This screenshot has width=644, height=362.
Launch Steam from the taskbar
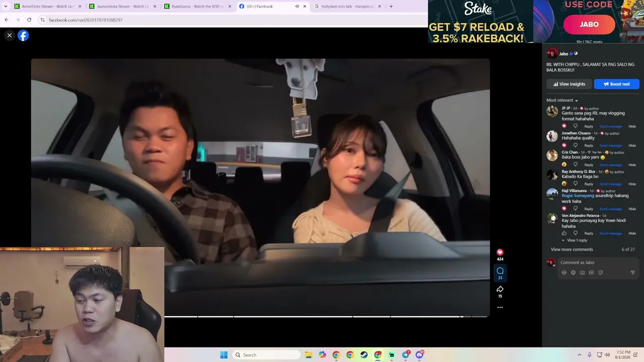click(x=364, y=355)
